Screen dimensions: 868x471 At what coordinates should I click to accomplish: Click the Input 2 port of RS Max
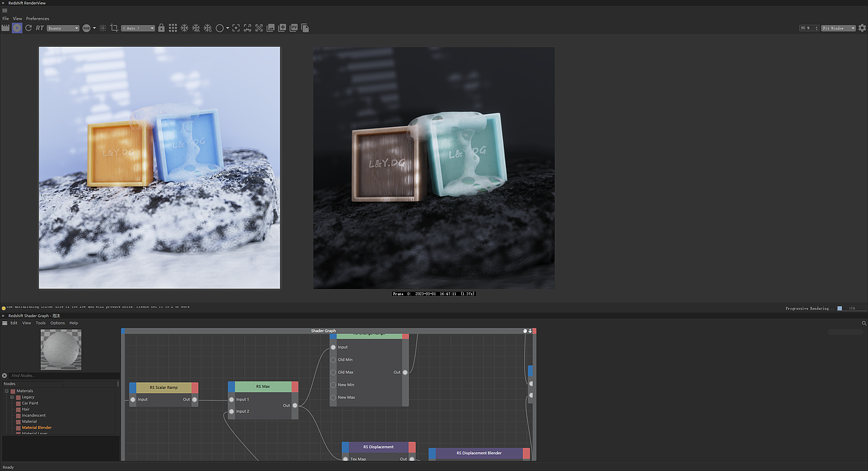[x=231, y=411]
